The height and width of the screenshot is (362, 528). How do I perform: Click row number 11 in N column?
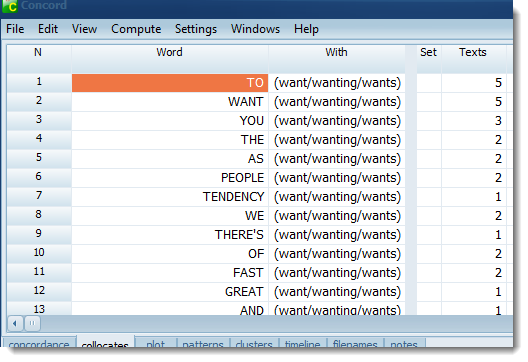[x=39, y=273]
